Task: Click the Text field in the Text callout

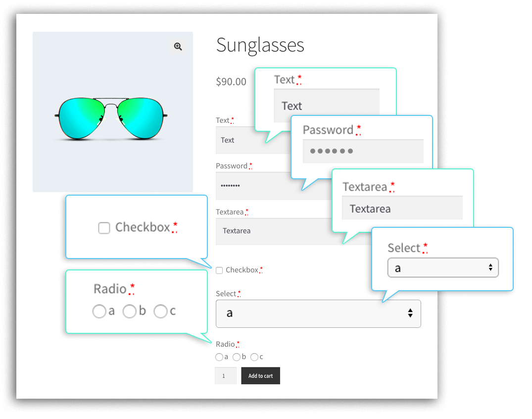Action: [327, 105]
